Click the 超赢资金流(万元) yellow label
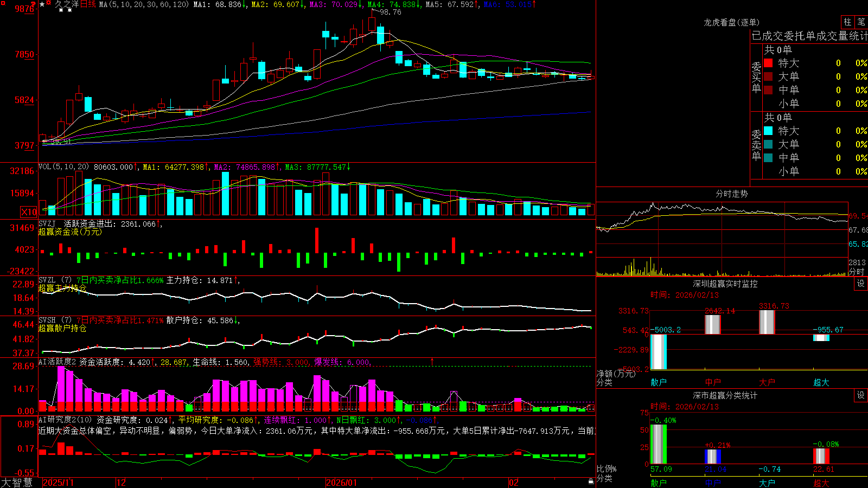This screenshot has height=488, width=868. pyautogui.click(x=70, y=232)
